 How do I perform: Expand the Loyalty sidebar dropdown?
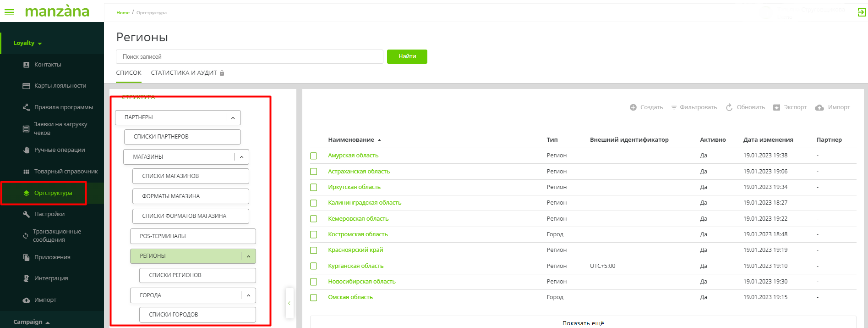(27, 43)
